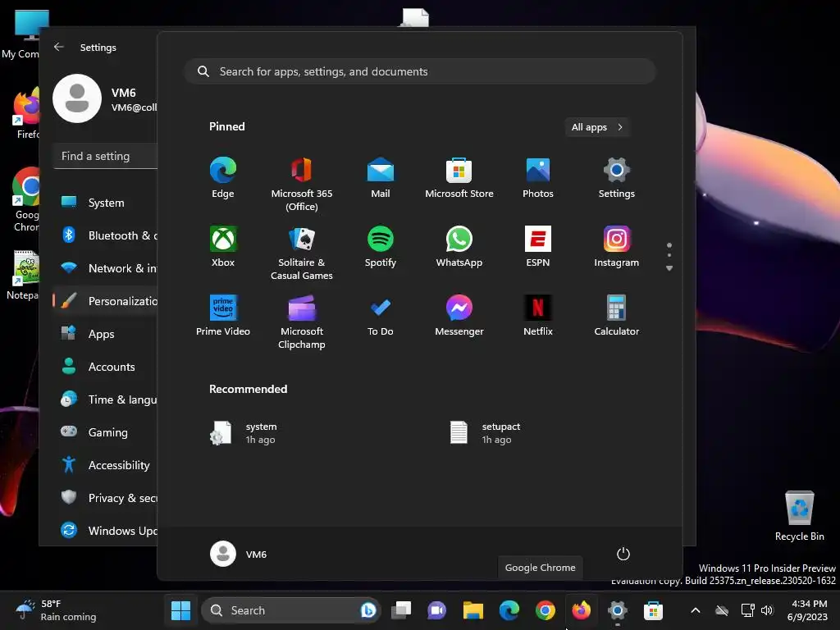
Task: Show hidden system tray icons
Action: (x=696, y=610)
